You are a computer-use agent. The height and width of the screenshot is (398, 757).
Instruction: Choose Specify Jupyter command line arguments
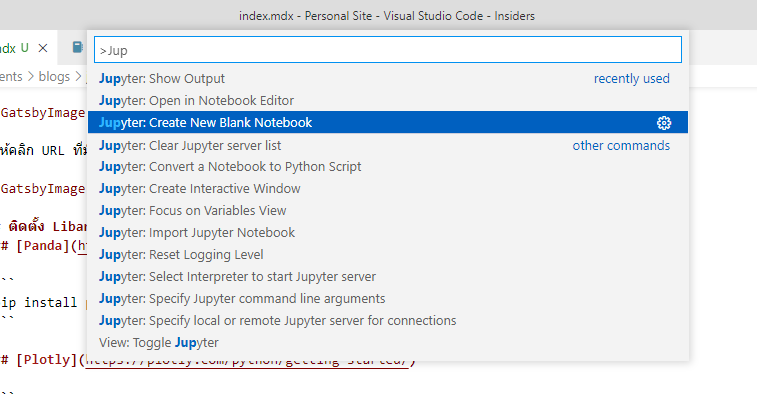coord(388,298)
